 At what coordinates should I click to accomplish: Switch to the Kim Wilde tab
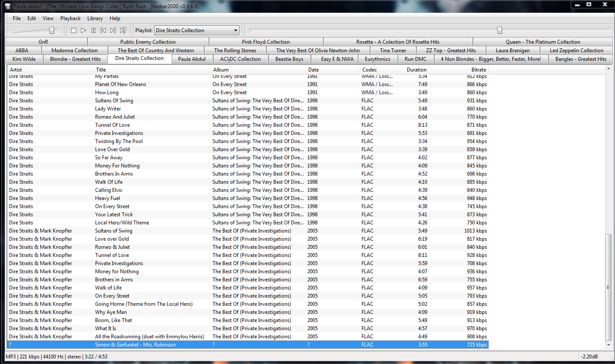pos(24,59)
